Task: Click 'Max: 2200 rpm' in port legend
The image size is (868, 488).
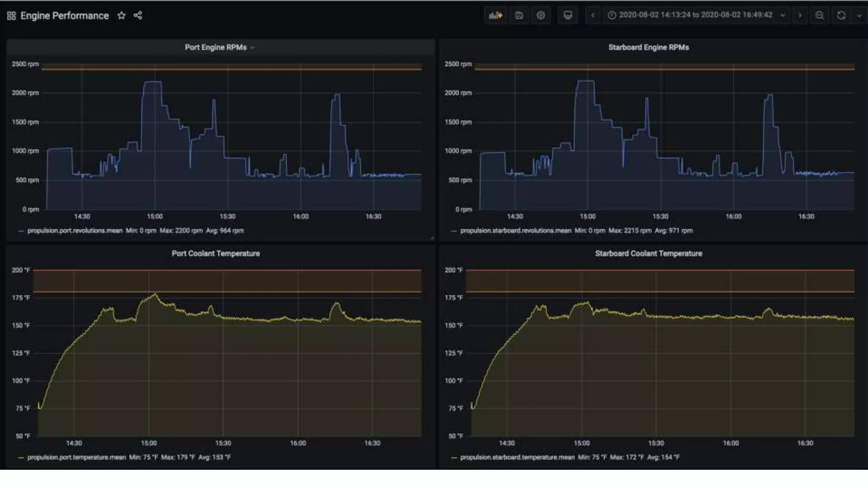Action: tap(181, 230)
